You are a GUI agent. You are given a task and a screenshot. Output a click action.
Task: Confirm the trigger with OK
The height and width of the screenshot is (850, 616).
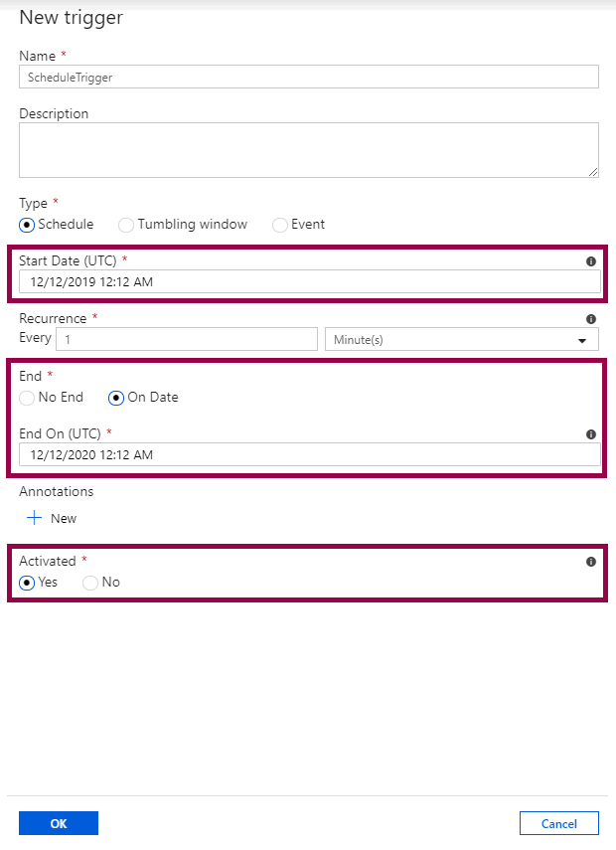[58, 823]
